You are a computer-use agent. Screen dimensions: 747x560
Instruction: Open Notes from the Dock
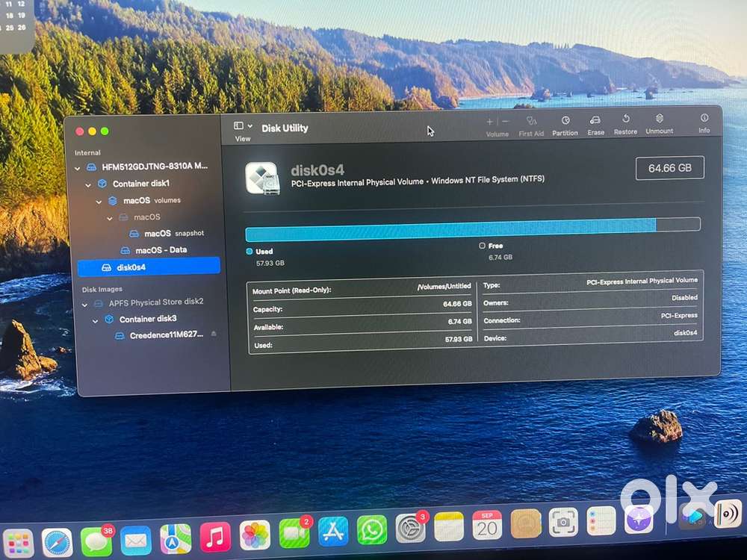pos(449,526)
